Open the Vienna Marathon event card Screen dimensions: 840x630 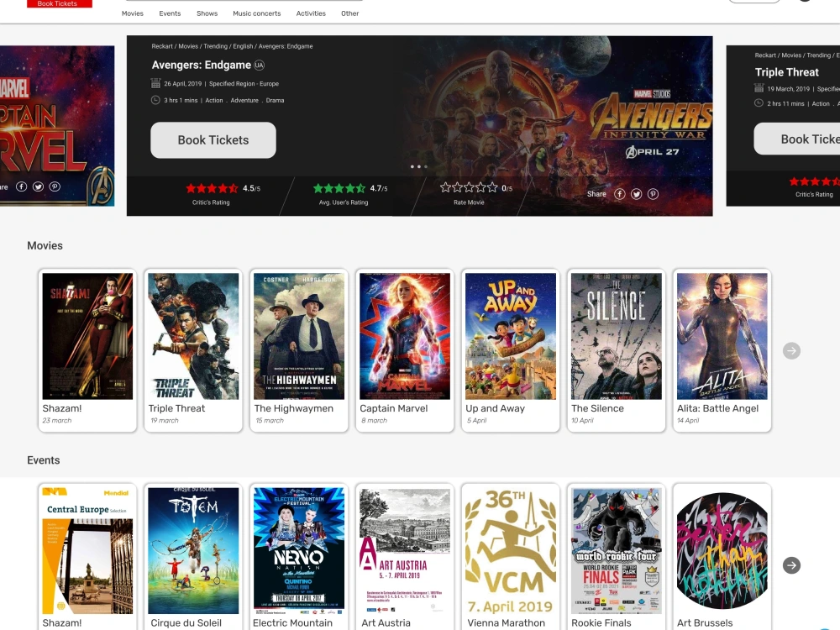pyautogui.click(x=511, y=557)
